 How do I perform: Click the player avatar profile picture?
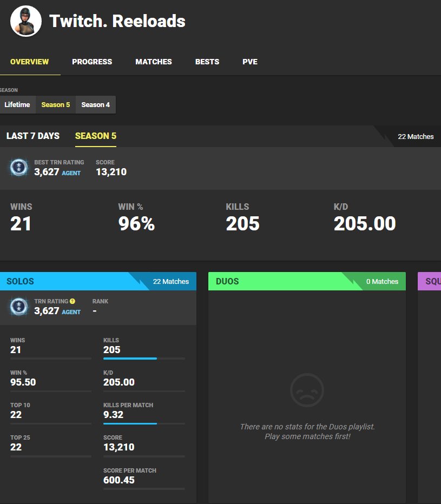[26, 21]
